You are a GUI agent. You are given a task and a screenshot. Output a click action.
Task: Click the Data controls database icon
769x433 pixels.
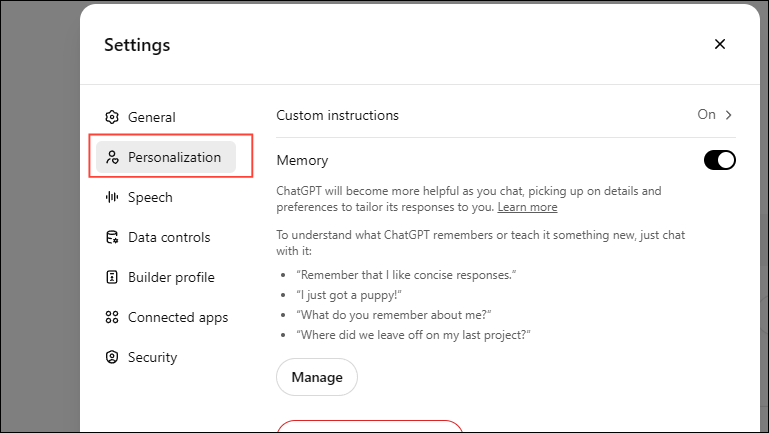[113, 237]
